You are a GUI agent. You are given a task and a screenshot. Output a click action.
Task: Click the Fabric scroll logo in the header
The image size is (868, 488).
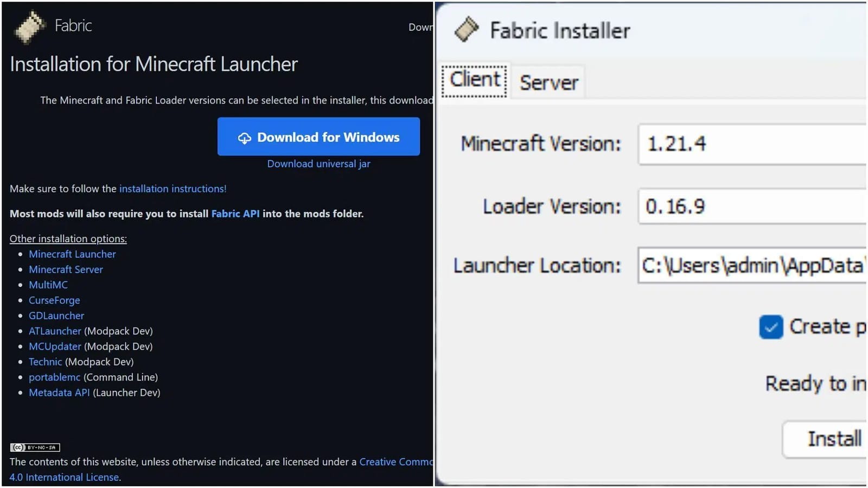click(30, 25)
